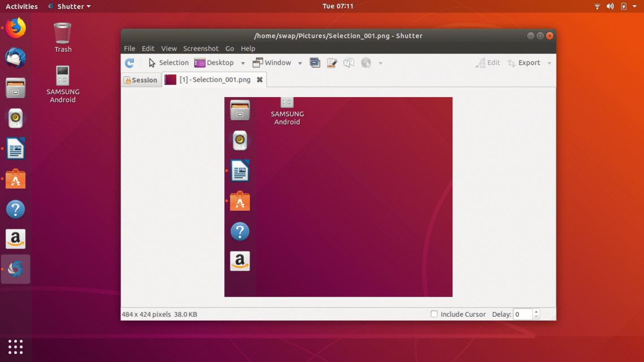Viewport: 644px width, 362px height.
Task: Switch to the Session tab
Action: [141, 80]
